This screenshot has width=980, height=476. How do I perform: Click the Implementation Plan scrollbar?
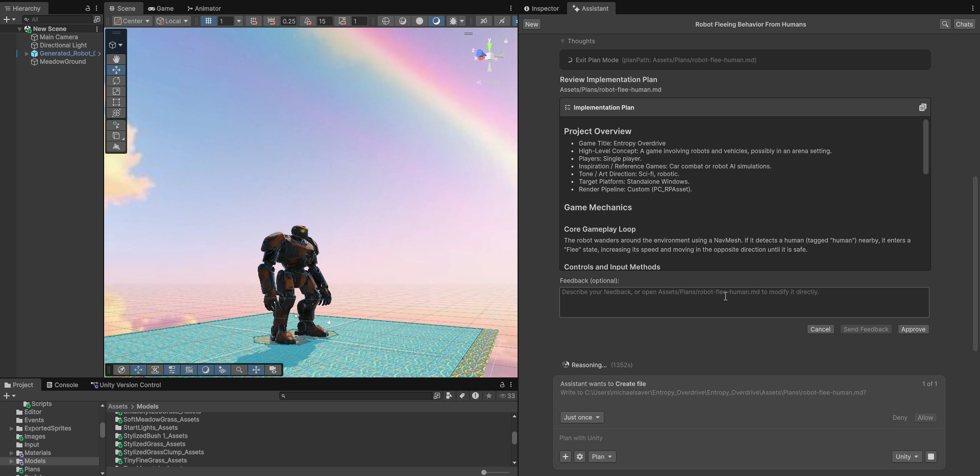coord(925,147)
